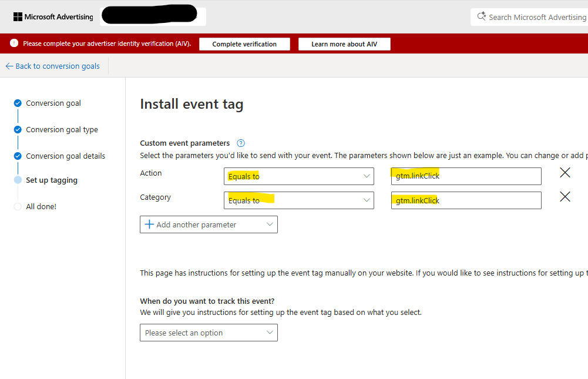The image size is (588, 379).
Task: Expand the Add another parameter dropdown
Action: 209,224
